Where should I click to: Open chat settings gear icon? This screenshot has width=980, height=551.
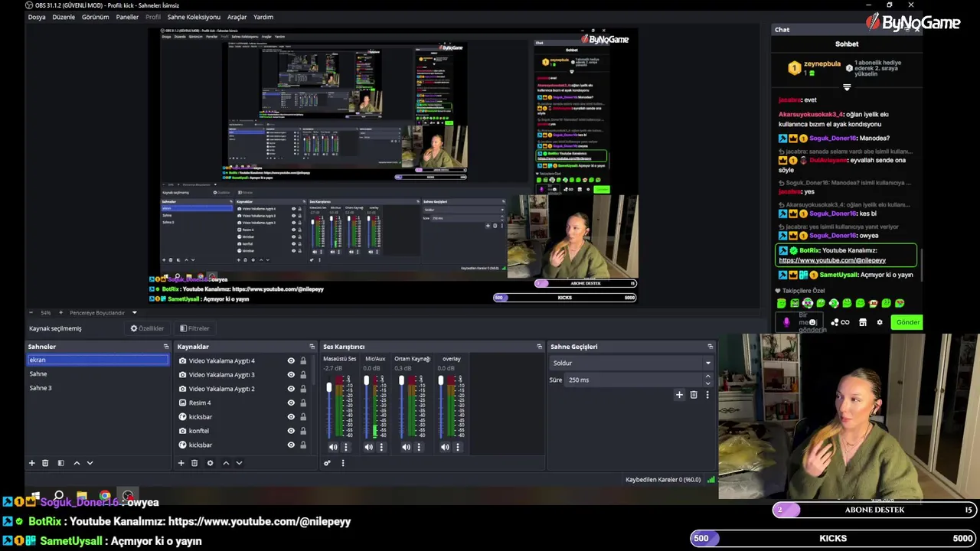coord(880,322)
